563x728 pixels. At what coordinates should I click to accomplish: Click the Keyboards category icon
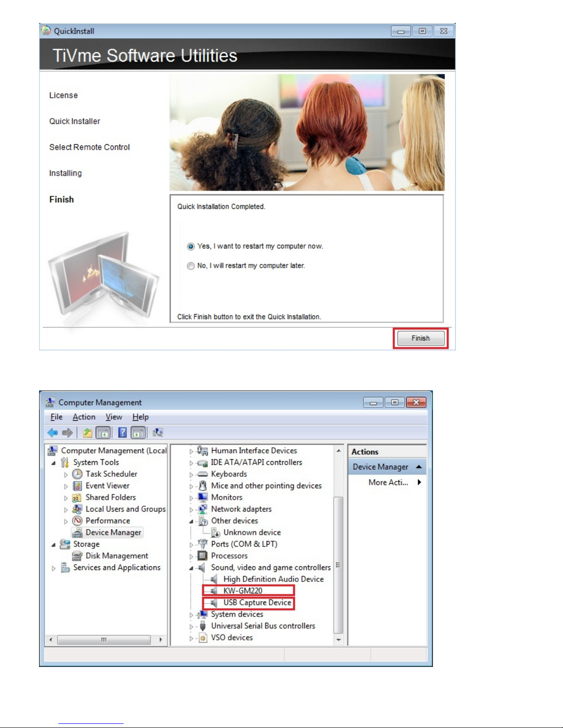pos(203,474)
